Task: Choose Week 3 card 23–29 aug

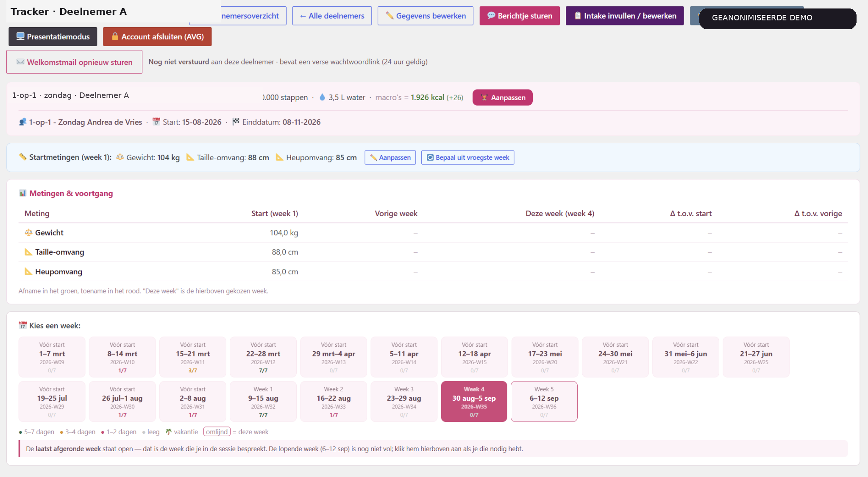Action: [x=404, y=402]
